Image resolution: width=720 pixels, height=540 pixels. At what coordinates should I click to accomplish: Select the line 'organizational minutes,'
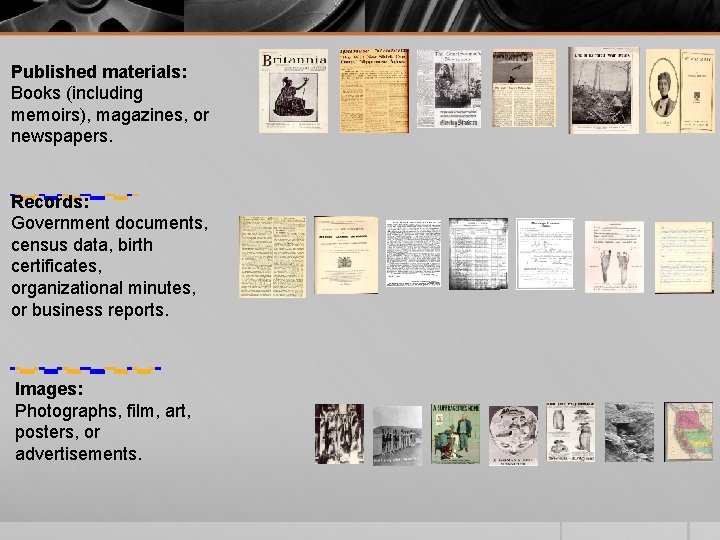point(104,288)
